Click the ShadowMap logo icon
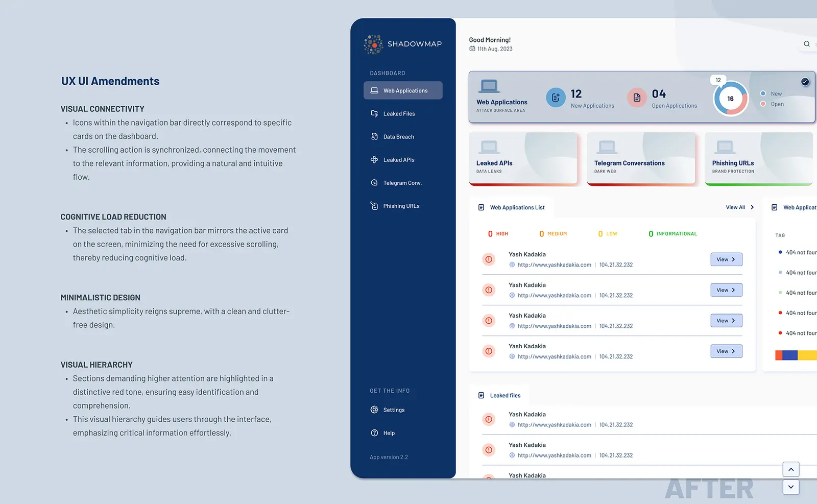The image size is (817, 504). pos(374,44)
